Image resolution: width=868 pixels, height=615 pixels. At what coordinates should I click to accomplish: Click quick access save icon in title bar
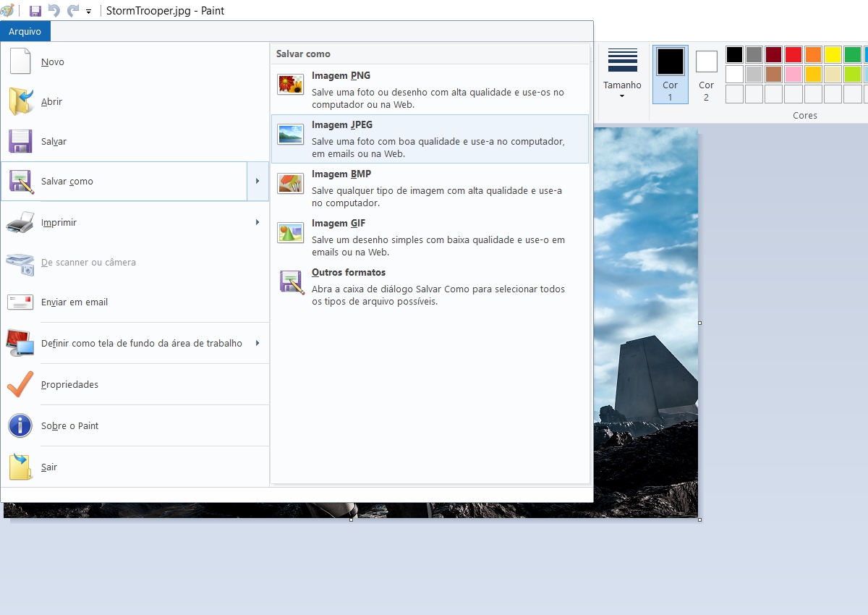coord(35,11)
